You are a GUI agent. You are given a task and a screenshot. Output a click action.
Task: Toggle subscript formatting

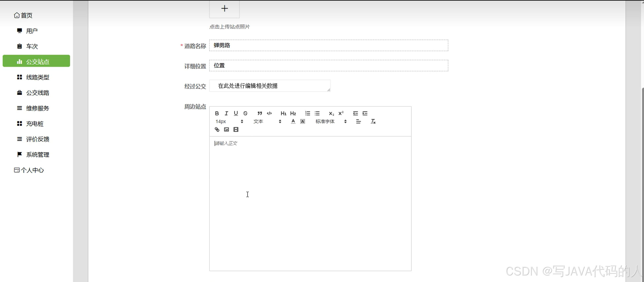pos(331,114)
